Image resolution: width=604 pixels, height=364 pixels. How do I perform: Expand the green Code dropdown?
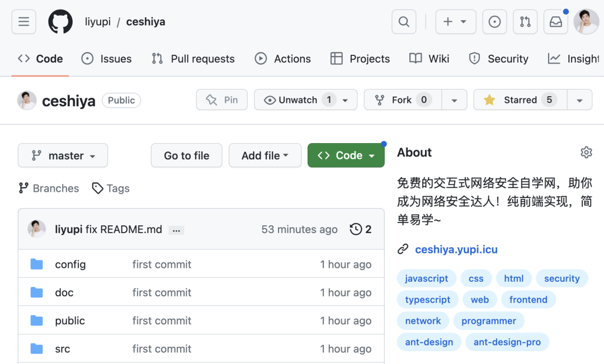click(x=346, y=155)
